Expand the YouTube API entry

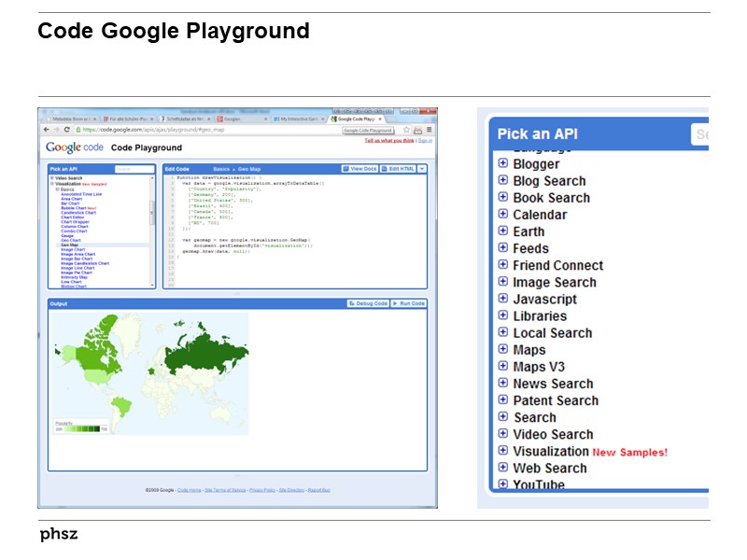point(504,485)
